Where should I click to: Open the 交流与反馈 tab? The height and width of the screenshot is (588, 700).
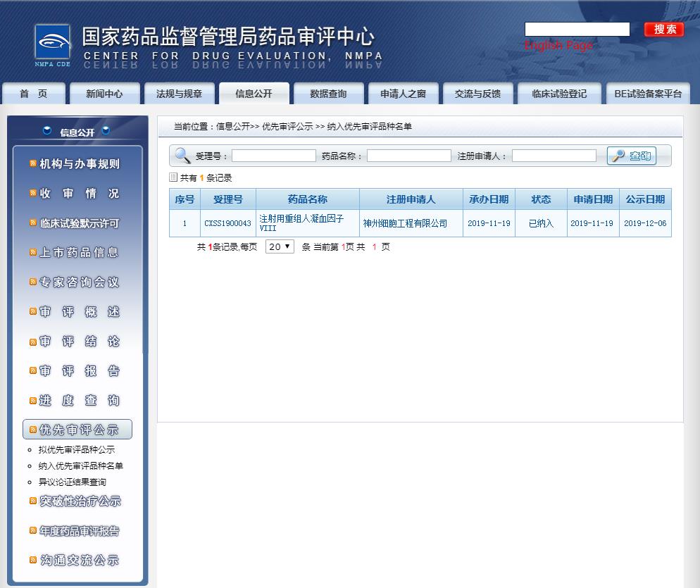477,94
